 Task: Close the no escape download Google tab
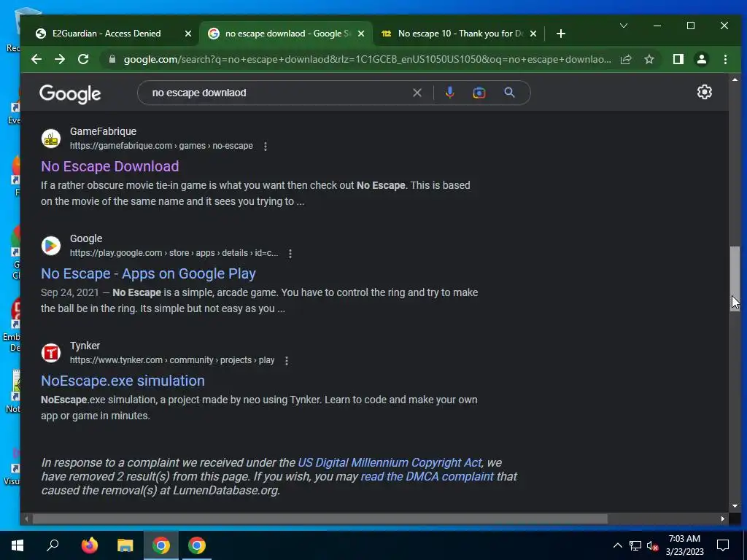click(361, 34)
